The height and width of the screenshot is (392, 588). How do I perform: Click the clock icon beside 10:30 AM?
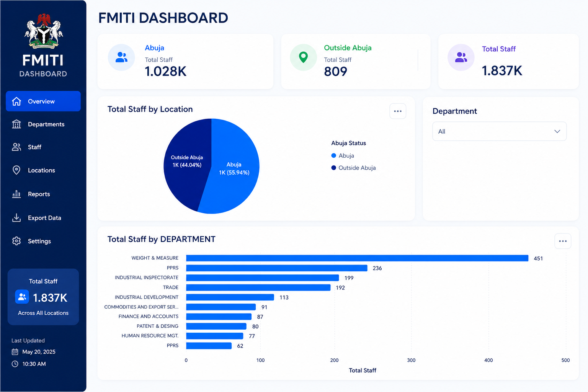(x=15, y=364)
